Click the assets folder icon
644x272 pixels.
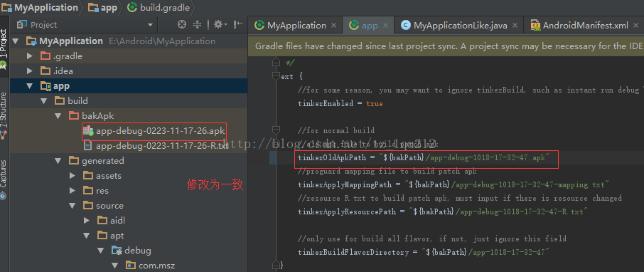(88, 176)
